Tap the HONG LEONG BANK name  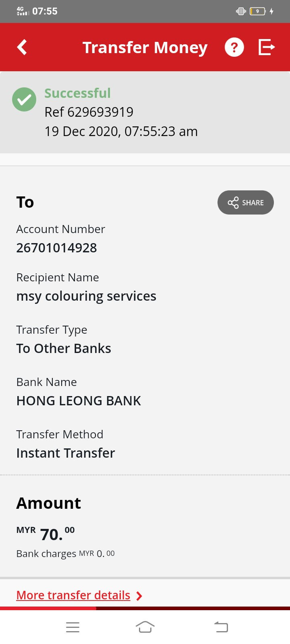click(79, 401)
